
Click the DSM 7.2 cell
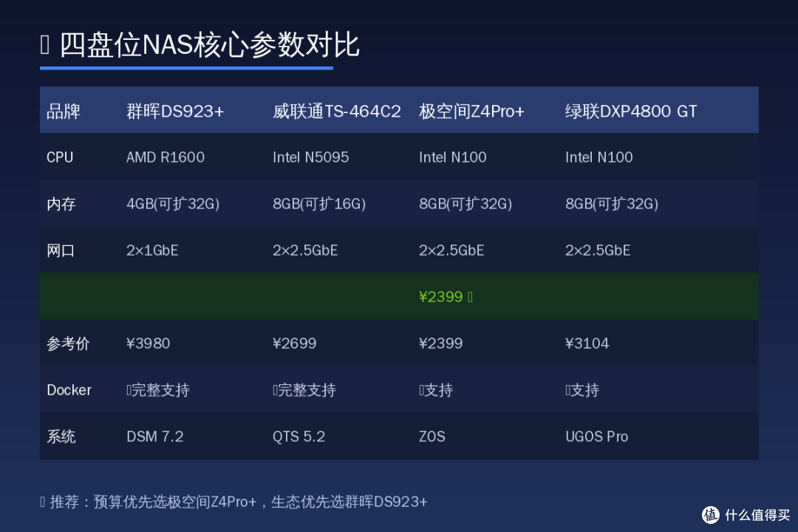coord(154,437)
